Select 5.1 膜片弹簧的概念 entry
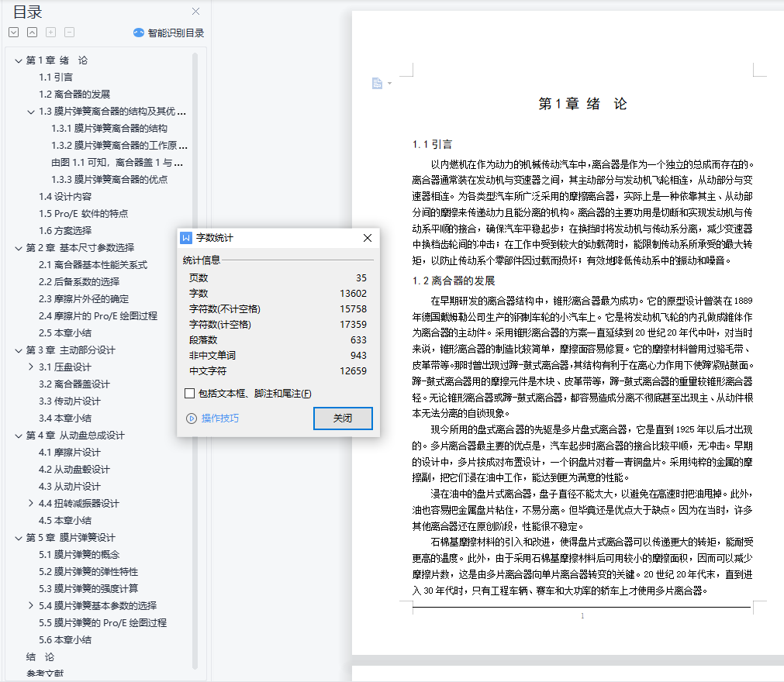 tap(79, 555)
